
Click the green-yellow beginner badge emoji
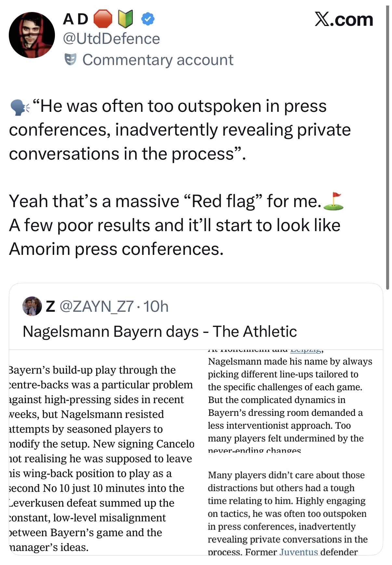click(125, 19)
